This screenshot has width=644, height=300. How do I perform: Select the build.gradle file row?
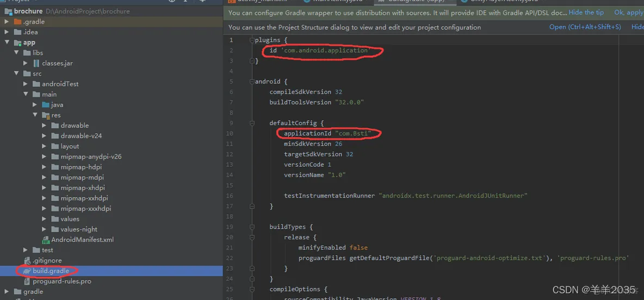(x=112, y=271)
